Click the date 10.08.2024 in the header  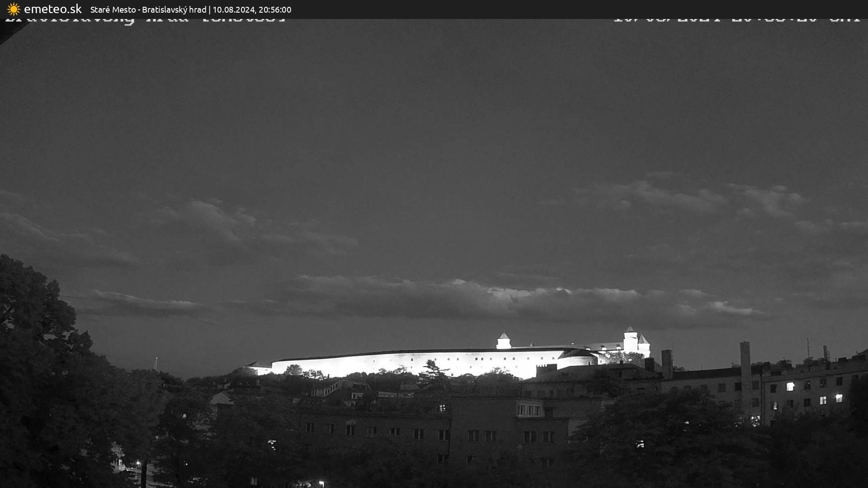234,9
